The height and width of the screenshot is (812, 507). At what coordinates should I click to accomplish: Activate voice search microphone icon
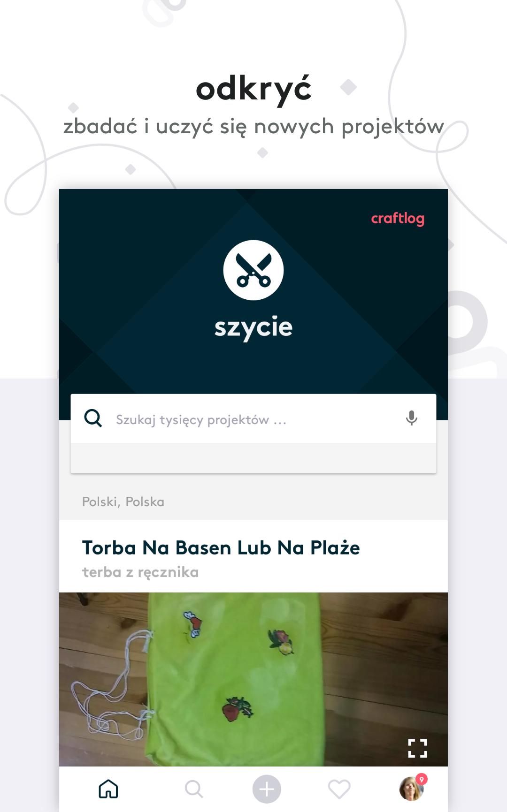[x=412, y=418]
